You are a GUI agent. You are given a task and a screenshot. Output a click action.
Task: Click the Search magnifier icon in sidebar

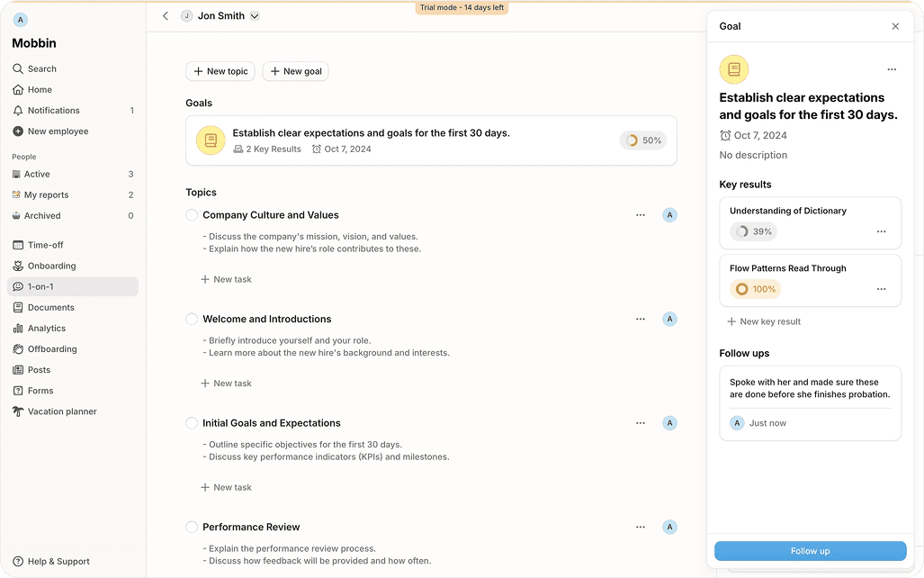[18, 69]
